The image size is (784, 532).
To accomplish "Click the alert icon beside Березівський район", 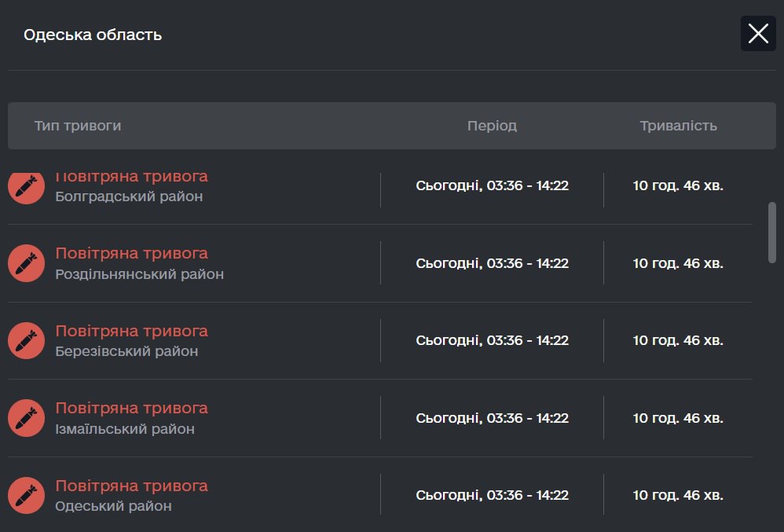I will pyautogui.click(x=26, y=340).
